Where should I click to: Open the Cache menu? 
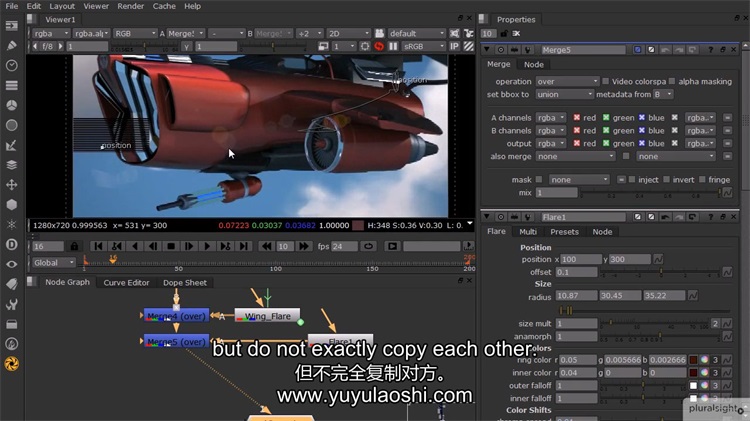(x=164, y=6)
